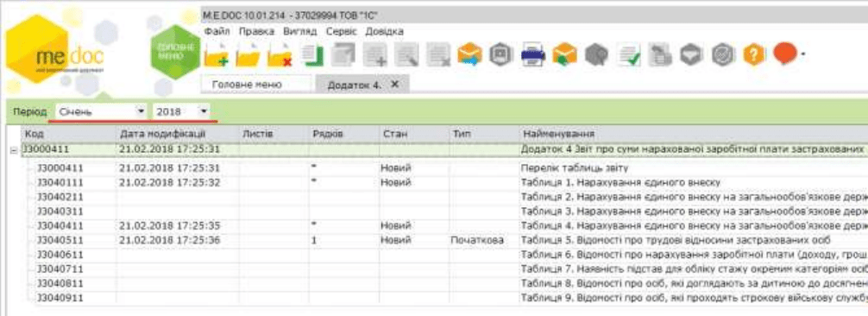
Task: Open the Сервіс menu
Action: (341, 31)
